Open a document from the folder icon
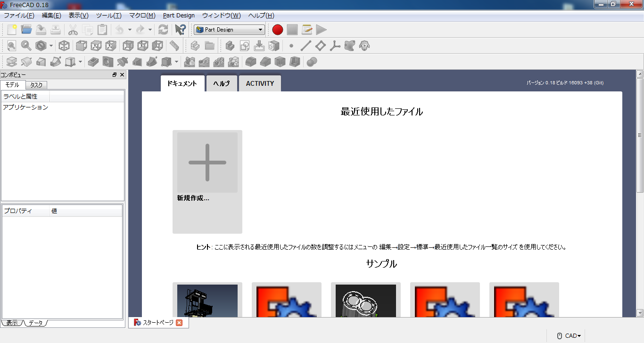The height and width of the screenshot is (343, 644). (26, 30)
